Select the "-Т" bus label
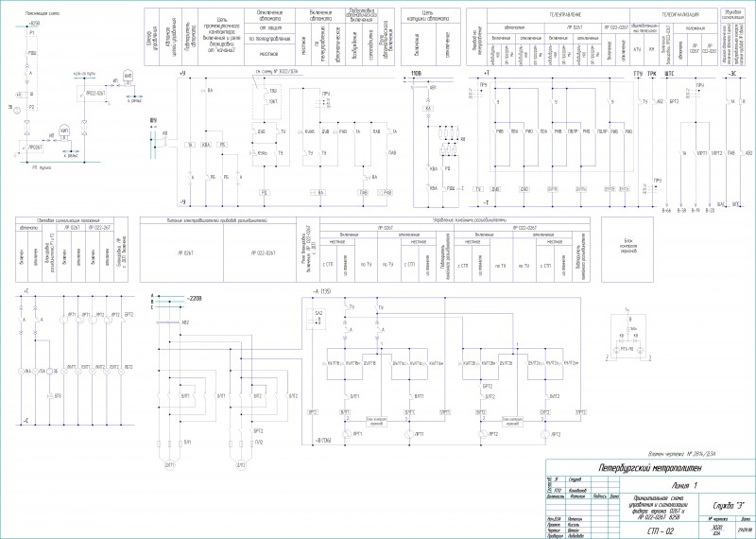756x539 pixels. pos(486,203)
